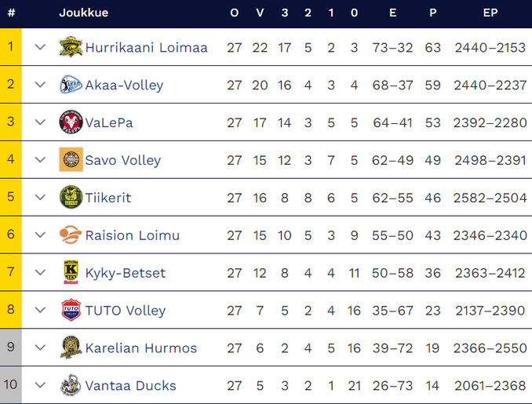
Task: Expand the Hurrikaani Loimaa row details
Action: point(41,47)
